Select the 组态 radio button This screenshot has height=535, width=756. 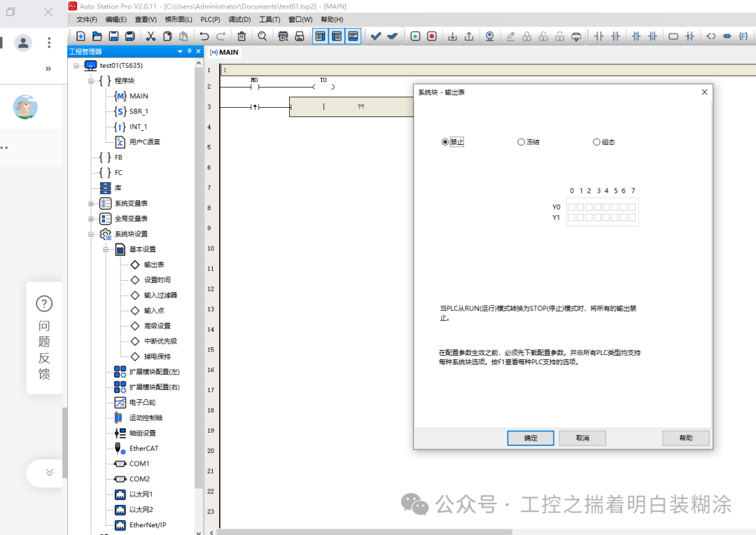596,142
